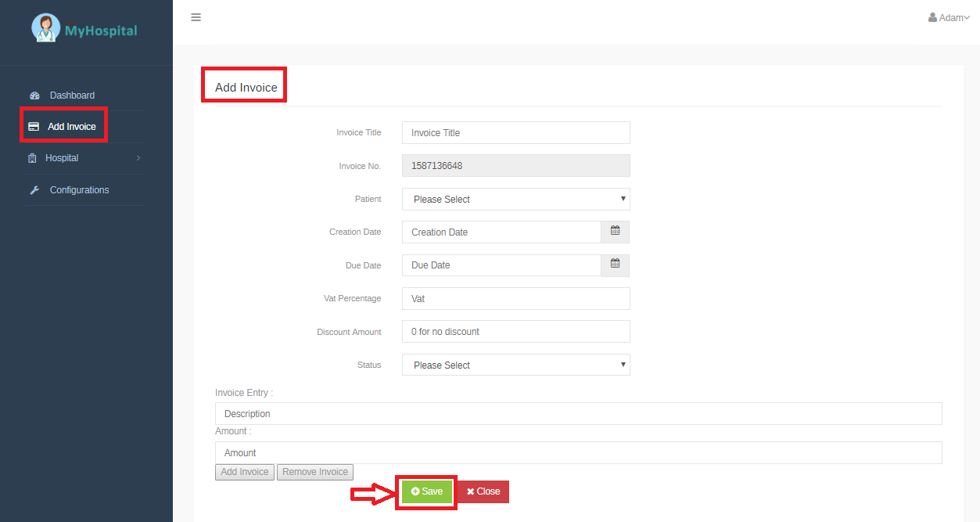Click the green Save button
This screenshot has height=522, width=980.
(x=426, y=491)
